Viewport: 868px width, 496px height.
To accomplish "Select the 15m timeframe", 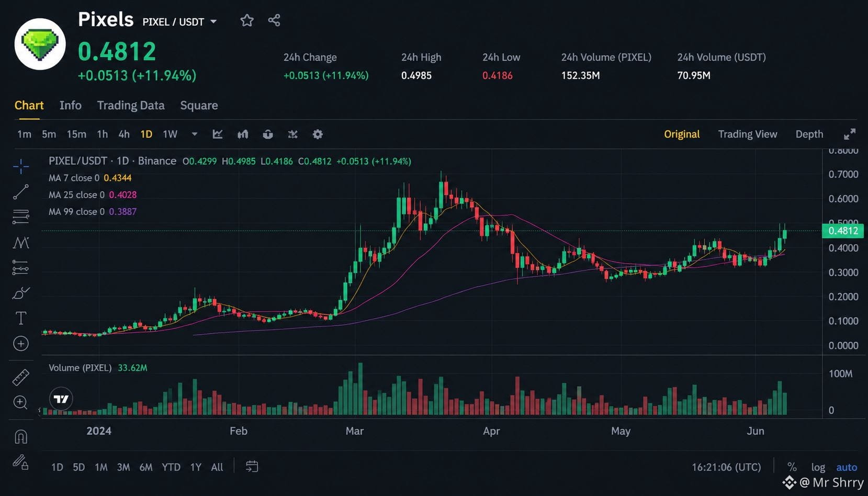I will [76, 134].
